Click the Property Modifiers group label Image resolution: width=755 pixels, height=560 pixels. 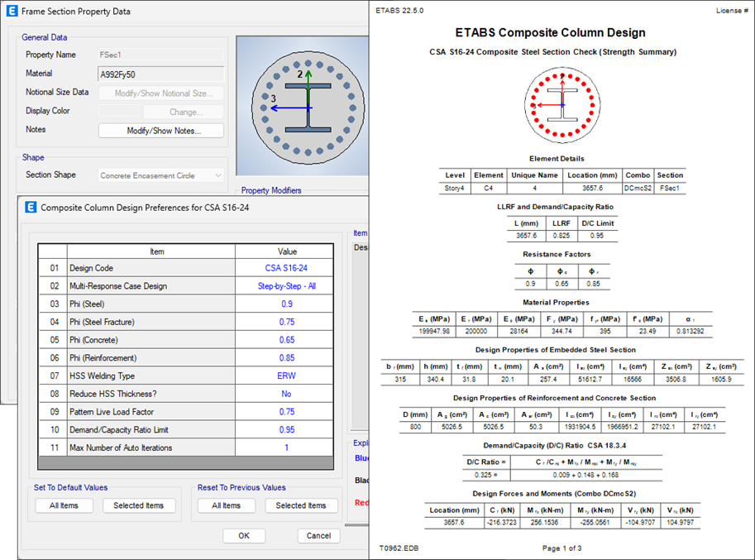271,190
